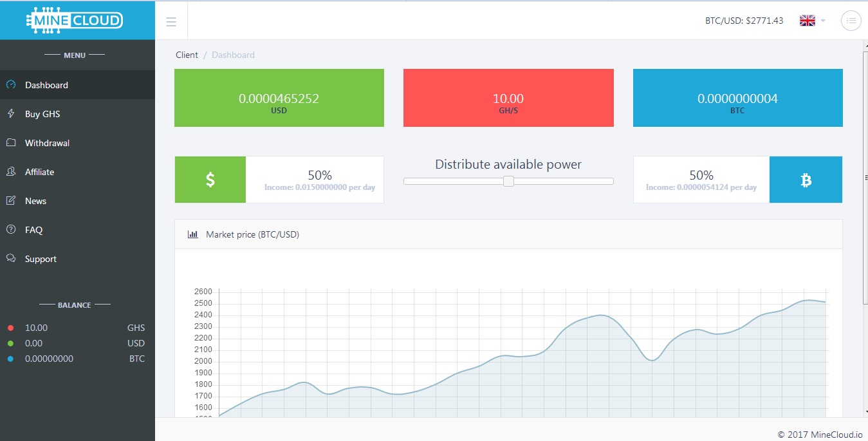
Task: Click the red GH/S power card
Action: click(508, 98)
